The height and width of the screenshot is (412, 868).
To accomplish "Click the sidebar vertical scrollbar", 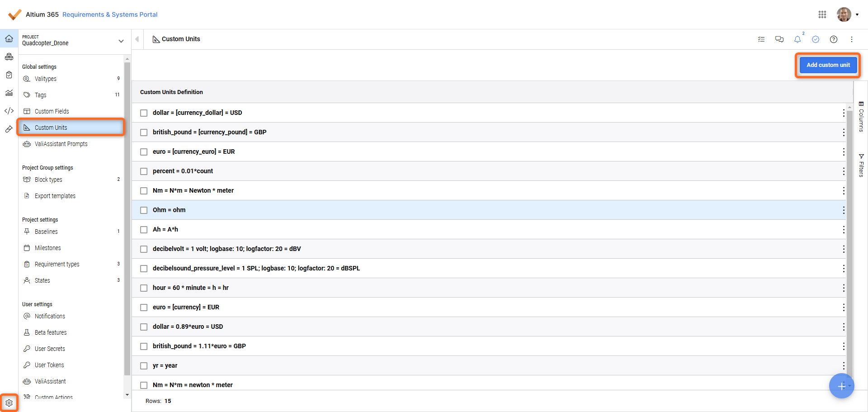I will [127, 217].
